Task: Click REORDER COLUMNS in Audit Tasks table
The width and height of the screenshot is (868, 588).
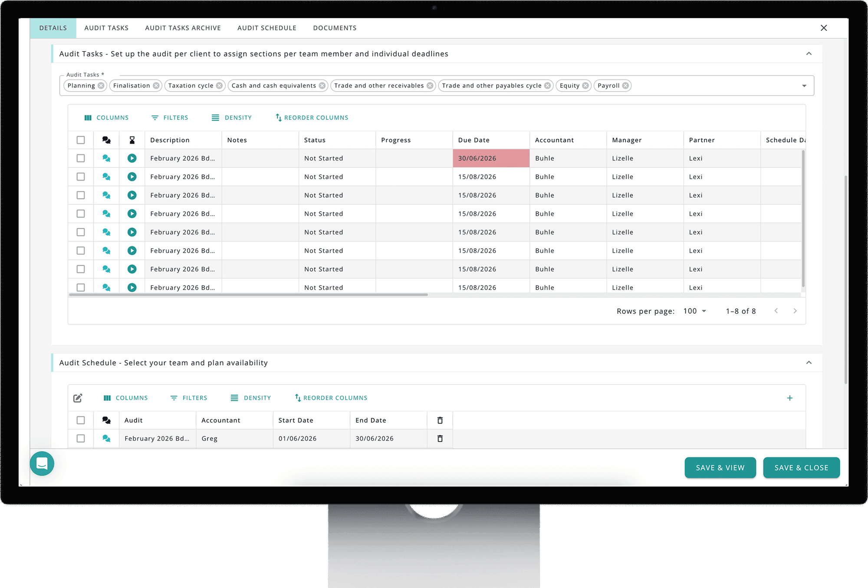Action: [312, 118]
